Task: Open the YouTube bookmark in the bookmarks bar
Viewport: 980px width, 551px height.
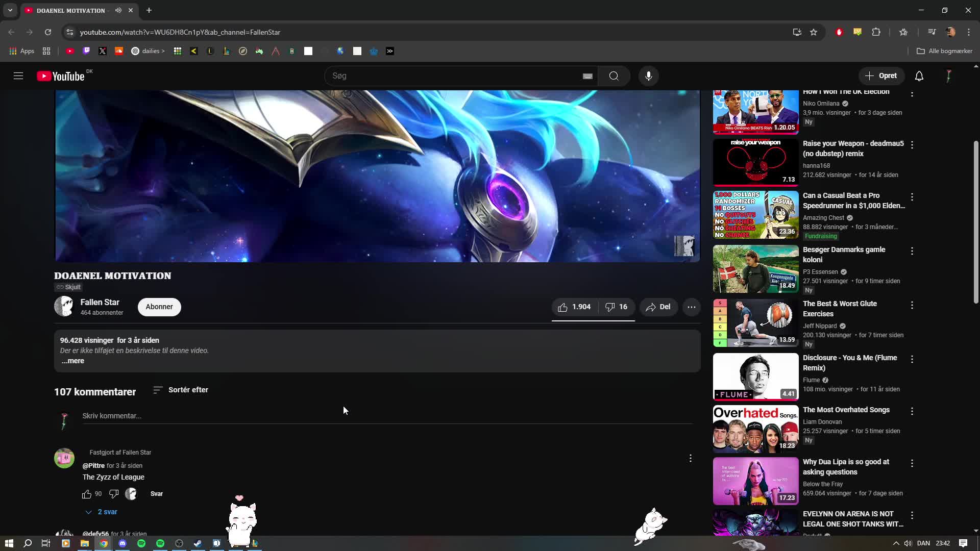Action: [x=70, y=51]
